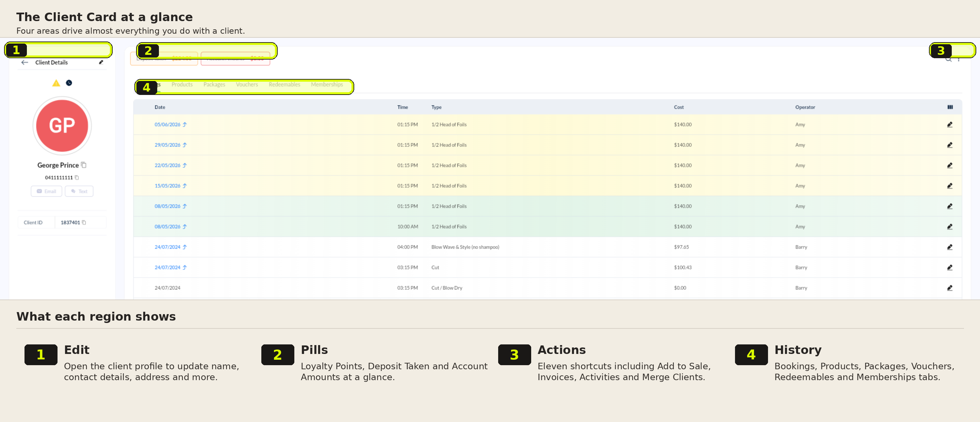The height and width of the screenshot is (422, 980).
Task: Edit the 22/05/2026 booking row
Action: [950, 165]
